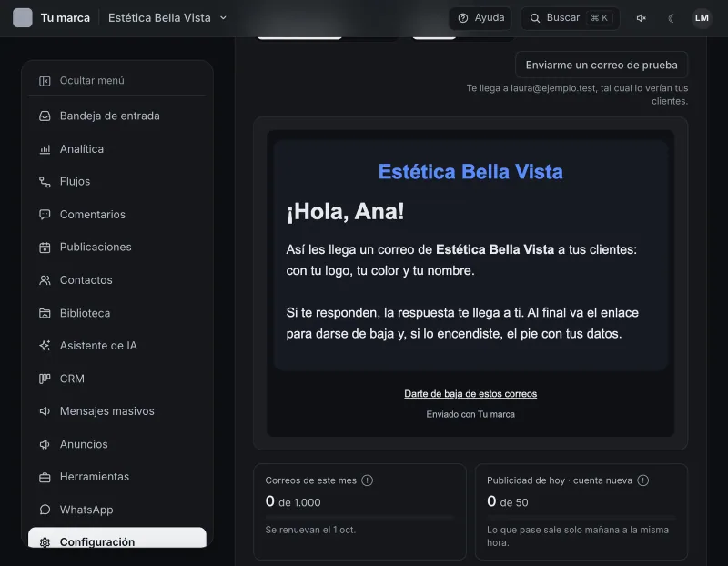Click the Tu marca logo square

coord(22,18)
